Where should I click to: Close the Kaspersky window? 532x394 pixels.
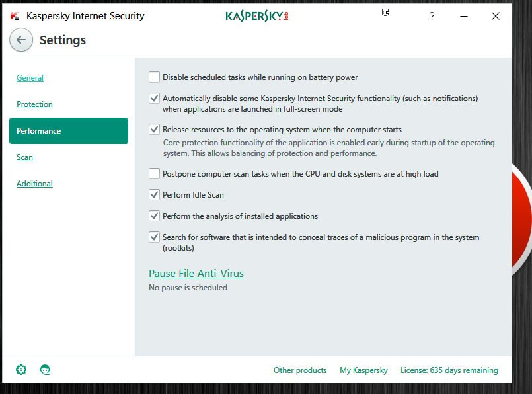pyautogui.click(x=495, y=16)
